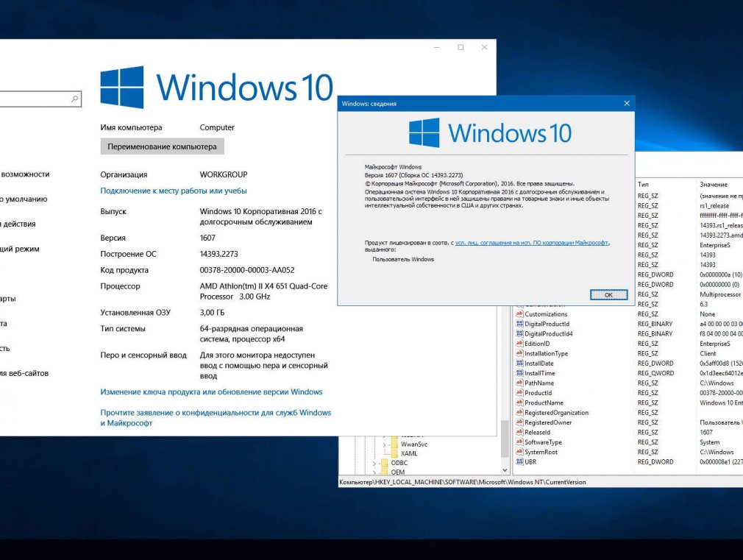
Task: Click the Multiprocessor value in registry
Action: click(x=719, y=294)
